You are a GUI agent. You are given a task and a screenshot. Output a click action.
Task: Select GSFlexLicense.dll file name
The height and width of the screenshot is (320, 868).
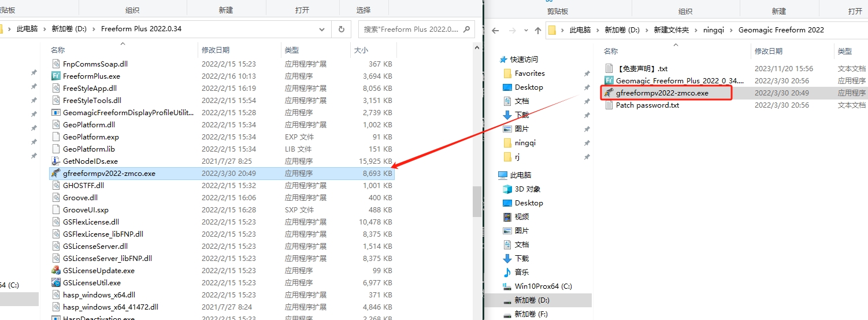[91, 222]
